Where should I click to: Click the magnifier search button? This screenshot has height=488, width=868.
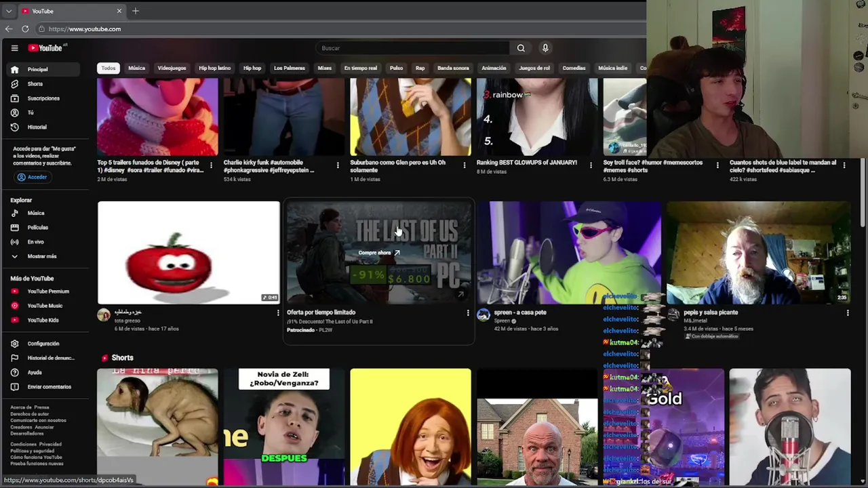tap(521, 48)
